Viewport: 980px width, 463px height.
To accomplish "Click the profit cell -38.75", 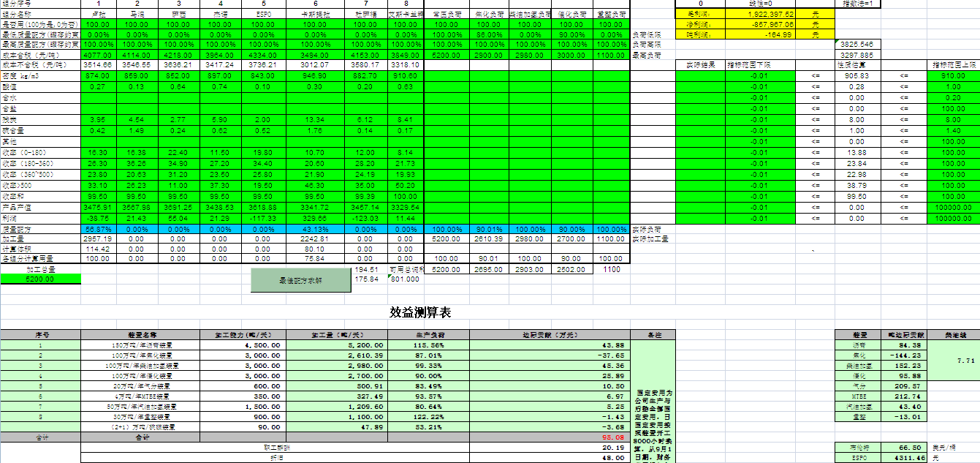I will point(98,218).
